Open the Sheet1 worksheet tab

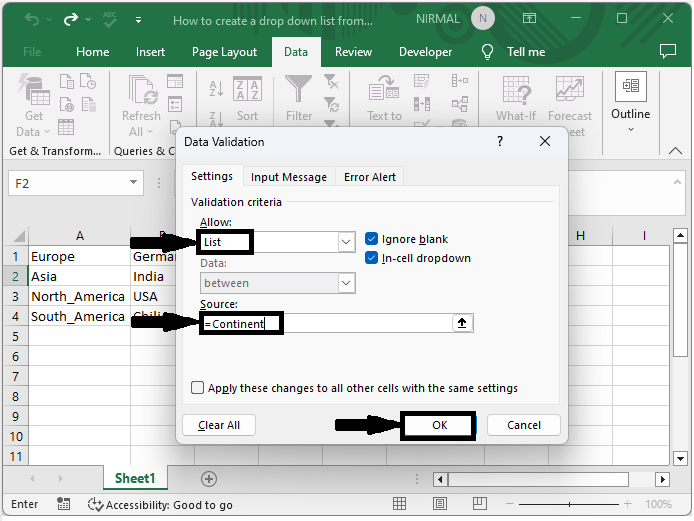135,478
